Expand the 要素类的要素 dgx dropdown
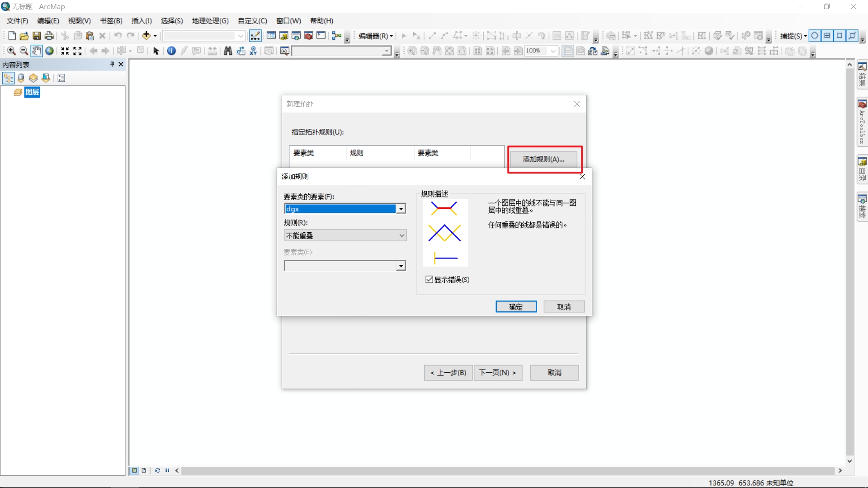 401,209
